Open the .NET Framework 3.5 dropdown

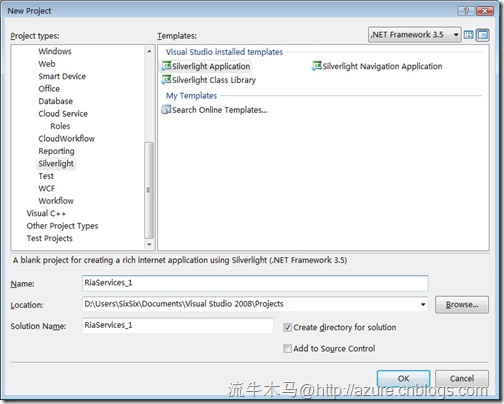coord(414,35)
